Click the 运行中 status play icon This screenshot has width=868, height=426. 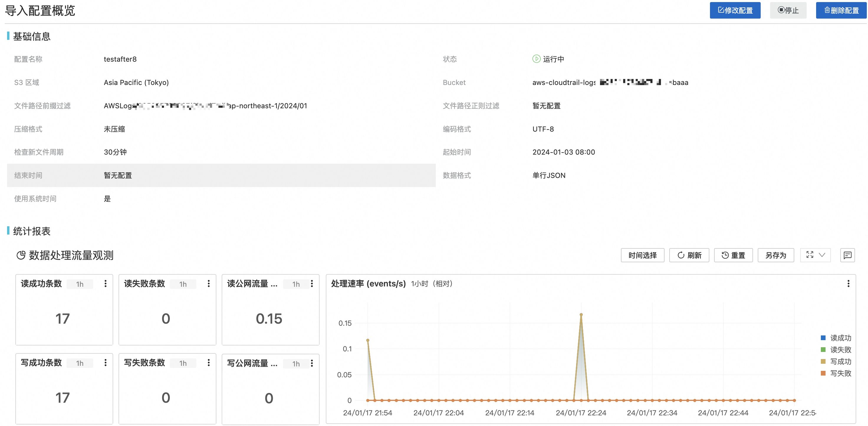point(536,59)
